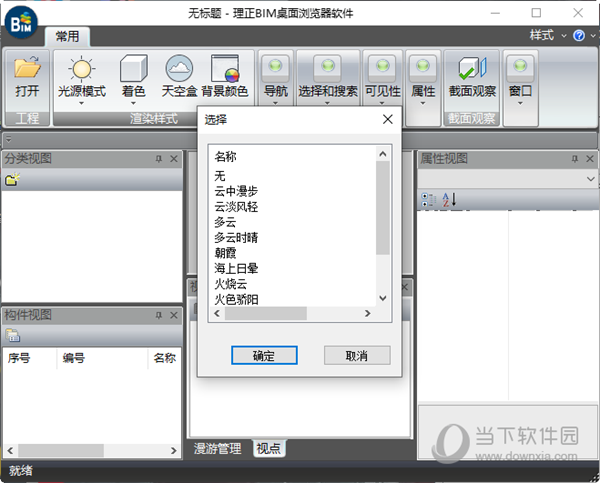Open the 导航 navigation group
The width and height of the screenshot is (600, 483).
[x=276, y=77]
